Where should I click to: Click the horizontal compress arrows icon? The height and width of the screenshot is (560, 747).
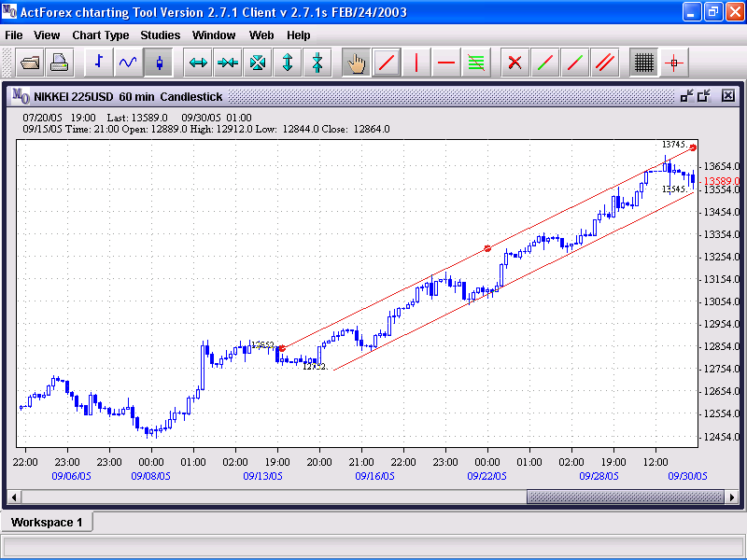228,63
